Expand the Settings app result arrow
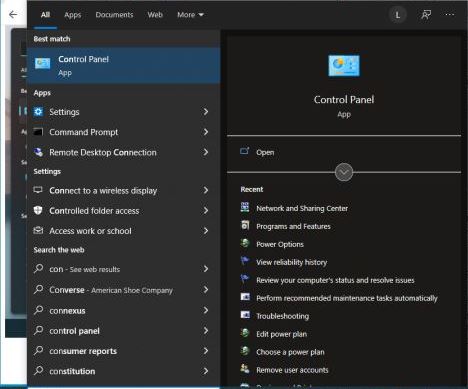The height and width of the screenshot is (389, 468). click(x=206, y=112)
